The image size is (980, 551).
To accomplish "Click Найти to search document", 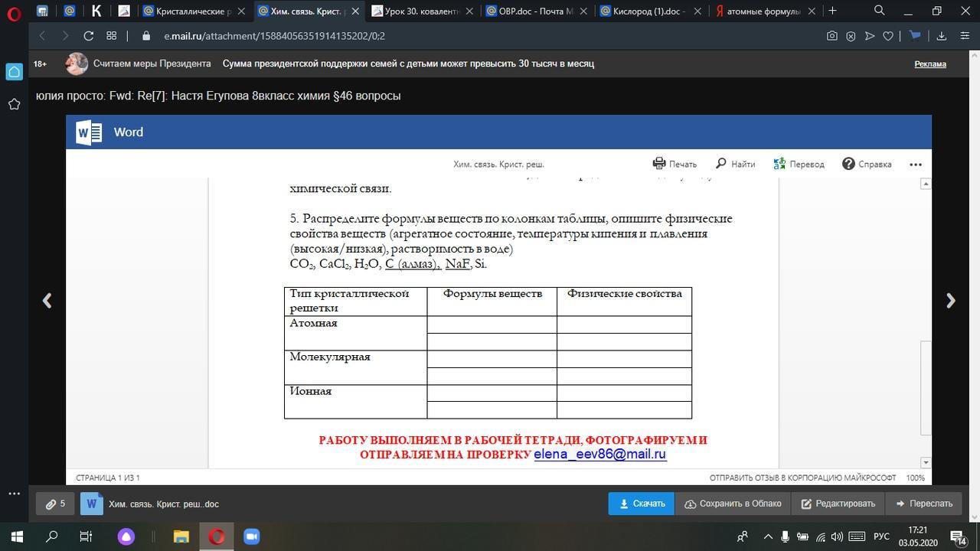I will pyautogui.click(x=735, y=164).
